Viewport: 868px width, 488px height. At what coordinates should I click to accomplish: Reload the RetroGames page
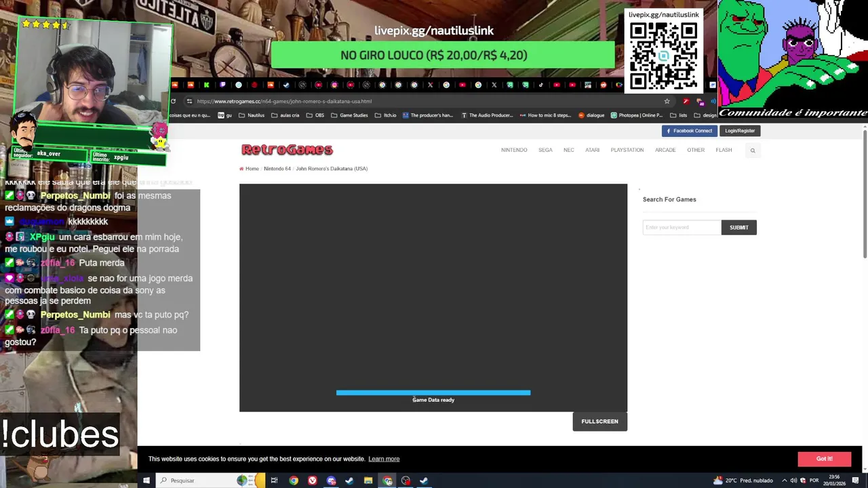pyautogui.click(x=173, y=101)
